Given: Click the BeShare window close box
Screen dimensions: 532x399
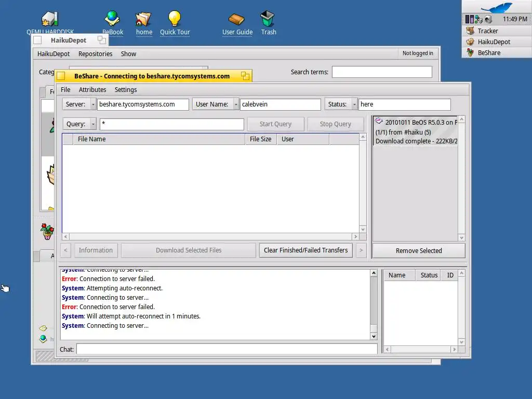Looking at the screenshot, I should pos(61,76).
